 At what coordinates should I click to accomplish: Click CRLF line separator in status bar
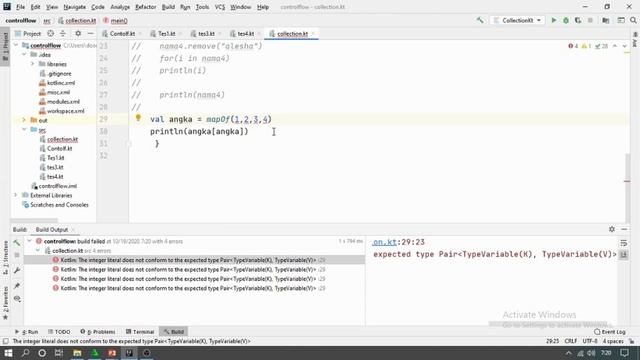click(x=571, y=341)
